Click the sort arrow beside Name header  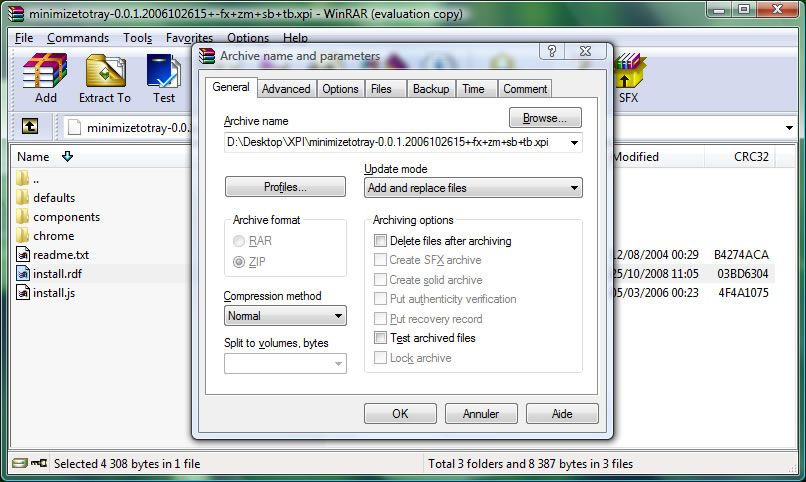[67, 156]
